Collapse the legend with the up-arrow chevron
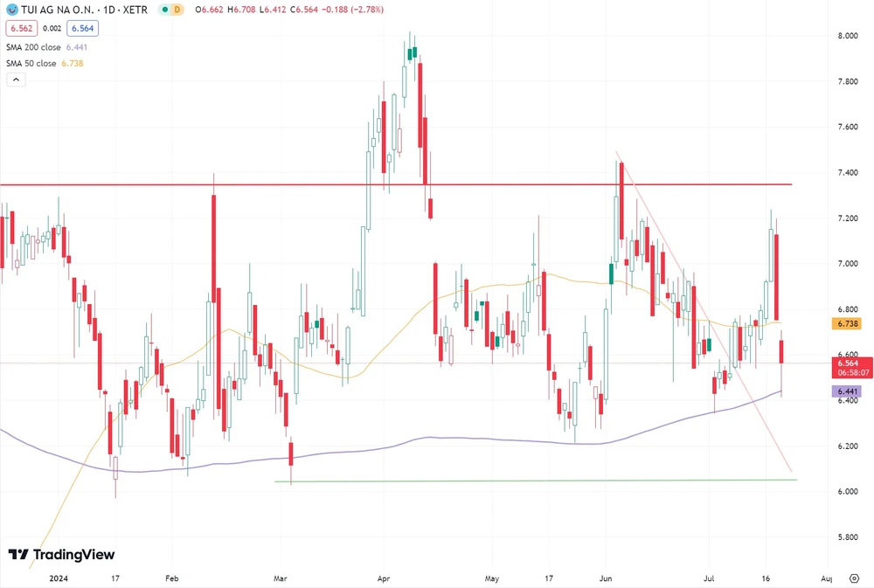Viewport: 874px width, 588px height. [x=15, y=79]
